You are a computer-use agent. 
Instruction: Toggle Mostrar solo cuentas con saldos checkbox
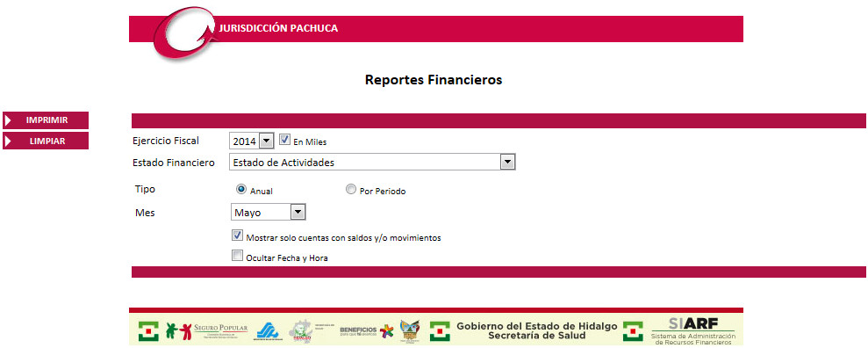(x=238, y=236)
